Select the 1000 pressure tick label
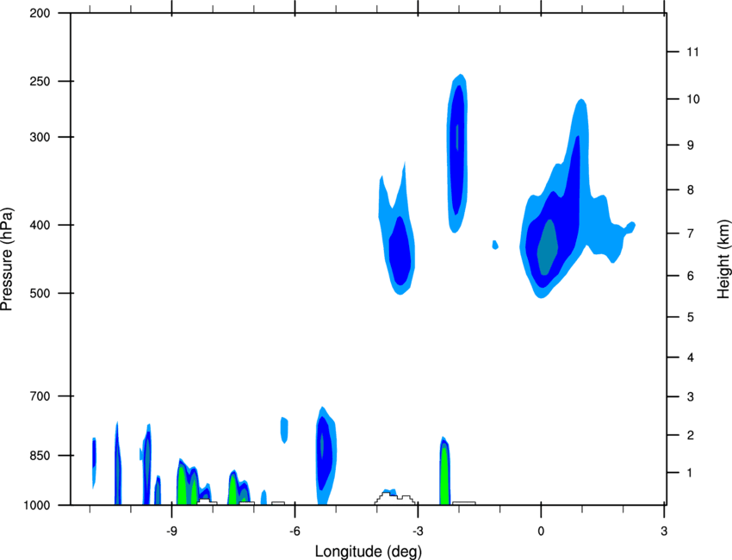 [x=36, y=506]
